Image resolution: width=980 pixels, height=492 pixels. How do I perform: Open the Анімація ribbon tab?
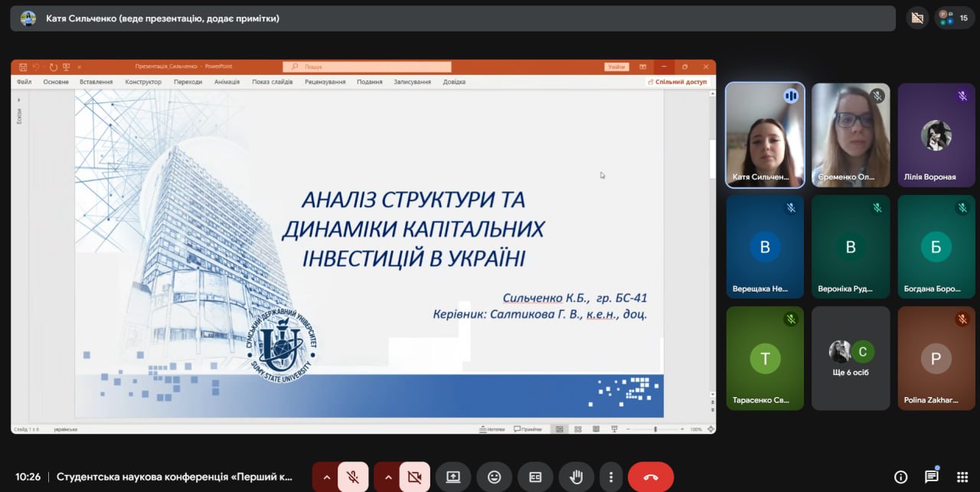coord(227,82)
